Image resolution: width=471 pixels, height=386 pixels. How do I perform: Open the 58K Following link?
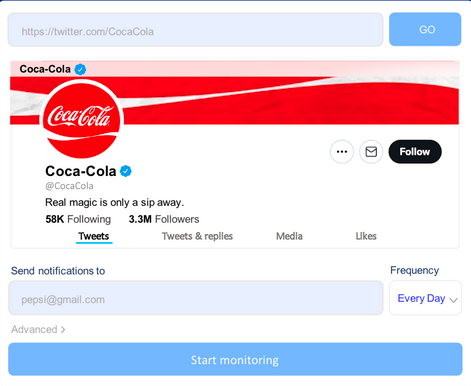click(x=78, y=219)
